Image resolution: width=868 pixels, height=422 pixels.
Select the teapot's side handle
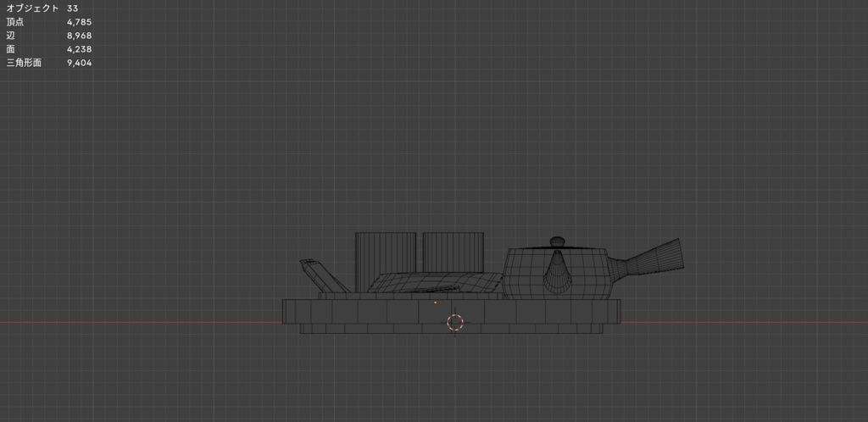[x=647, y=258]
